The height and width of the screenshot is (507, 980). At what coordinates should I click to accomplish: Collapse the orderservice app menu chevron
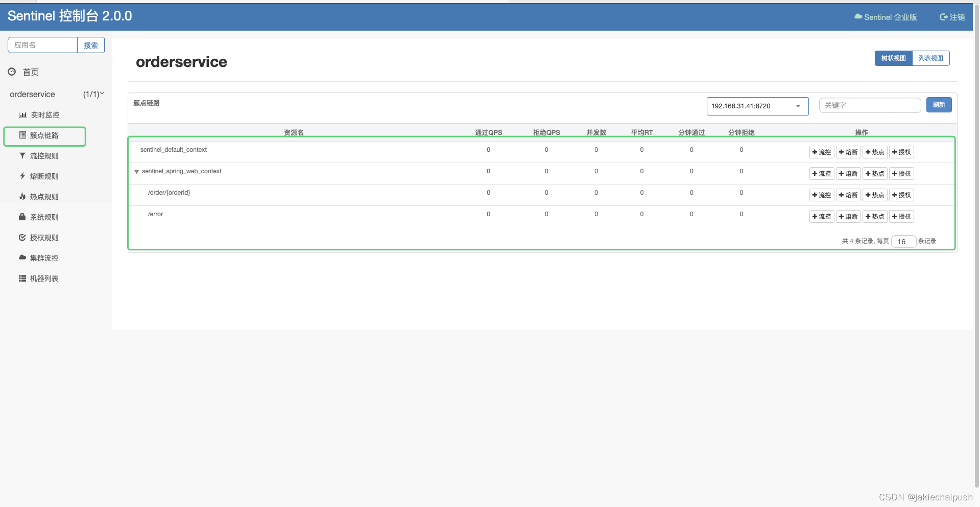coord(102,94)
